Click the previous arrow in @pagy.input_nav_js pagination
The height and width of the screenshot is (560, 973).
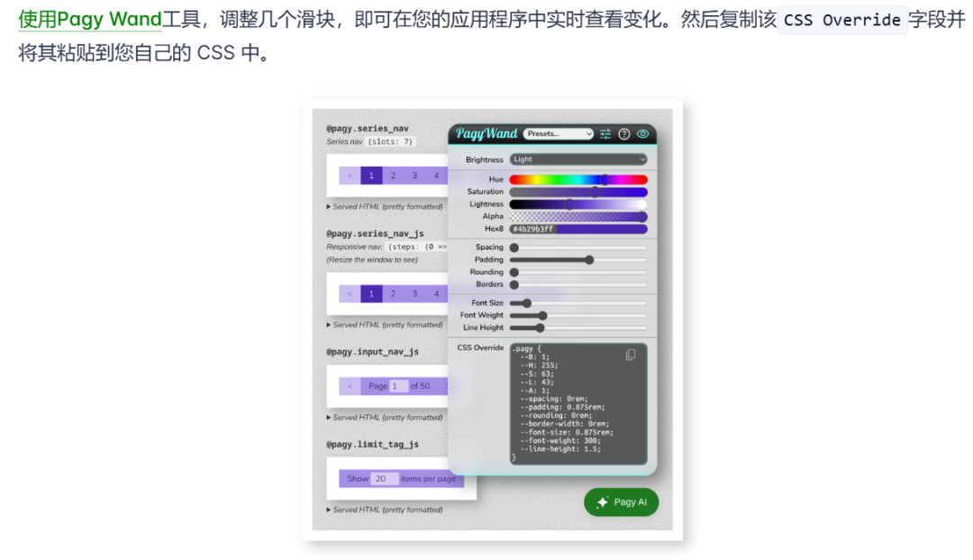pos(350,385)
